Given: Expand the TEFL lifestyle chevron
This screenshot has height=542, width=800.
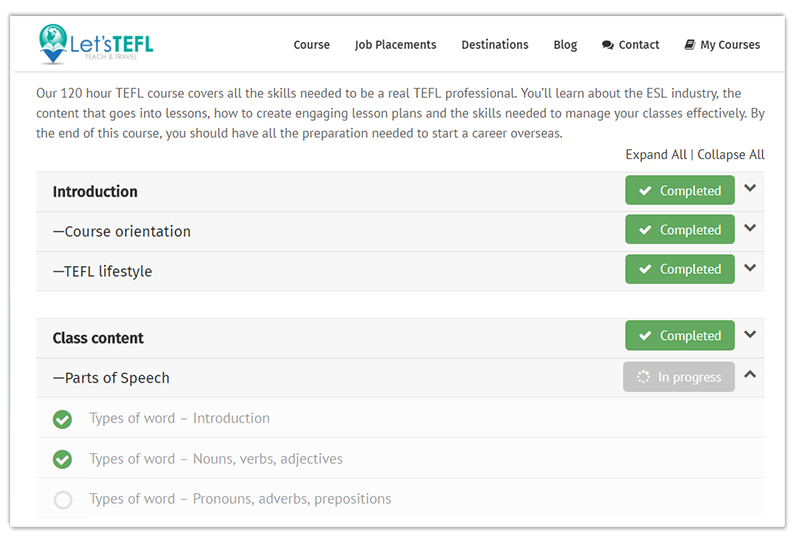Looking at the screenshot, I should click(x=749, y=267).
